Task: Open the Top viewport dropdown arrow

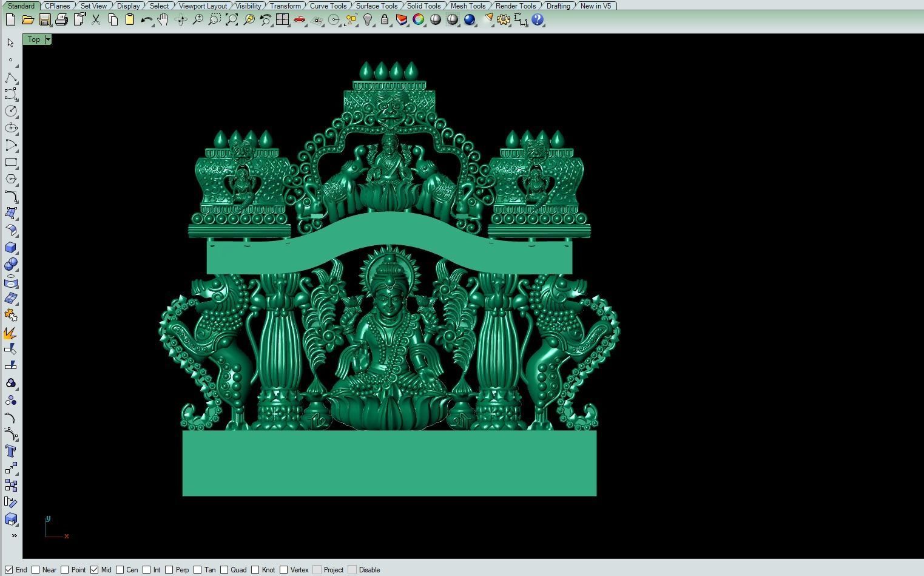Action: click(x=48, y=39)
